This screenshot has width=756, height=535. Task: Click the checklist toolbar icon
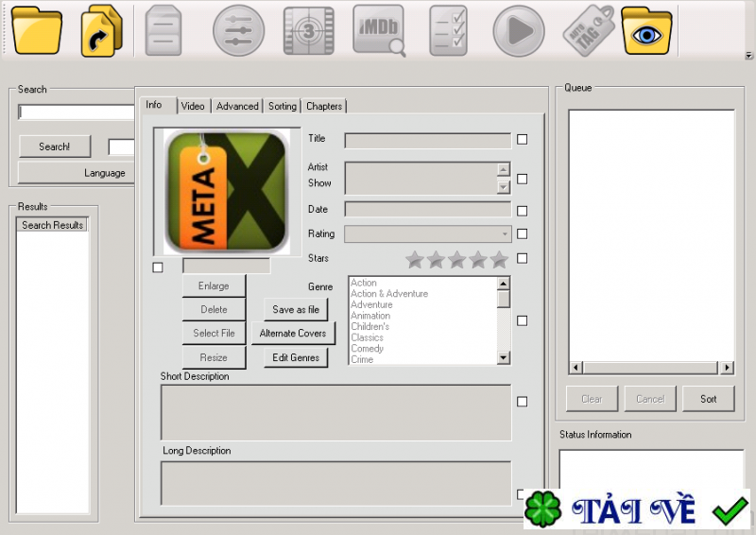coord(448,30)
